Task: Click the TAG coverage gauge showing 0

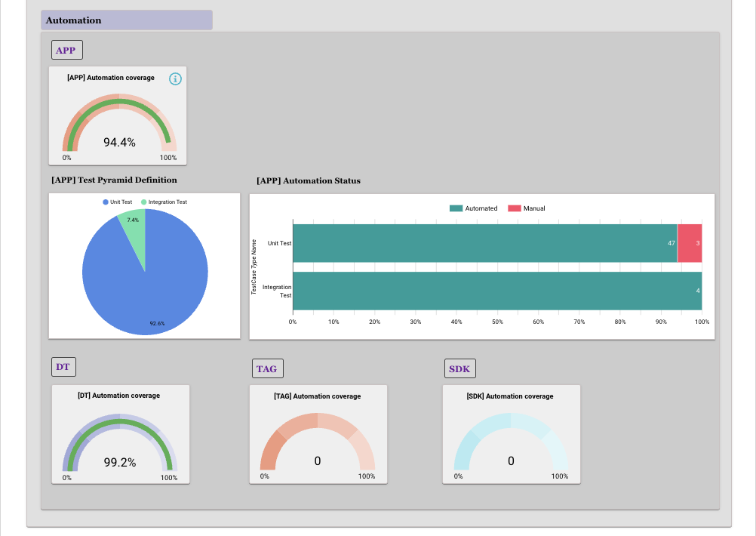Action: pyautogui.click(x=318, y=461)
